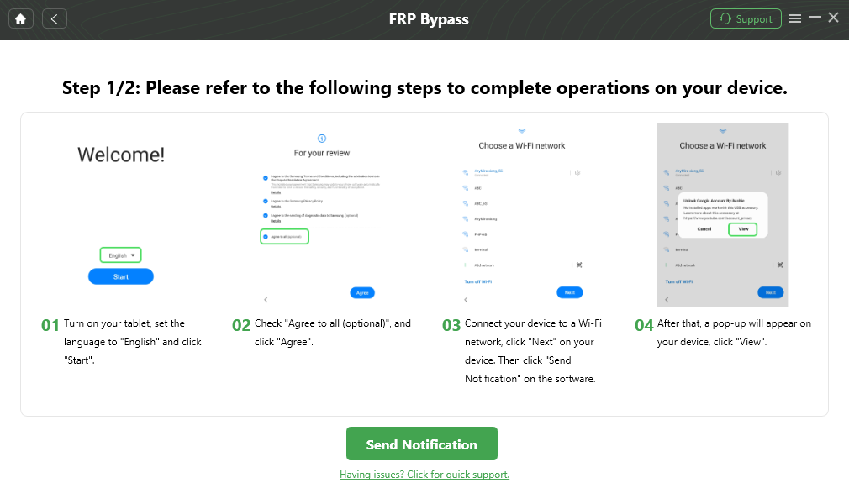This screenshot has height=504, width=849.
Task: Click the step 04 pop-up illustration thumbnail
Action: [722, 214]
